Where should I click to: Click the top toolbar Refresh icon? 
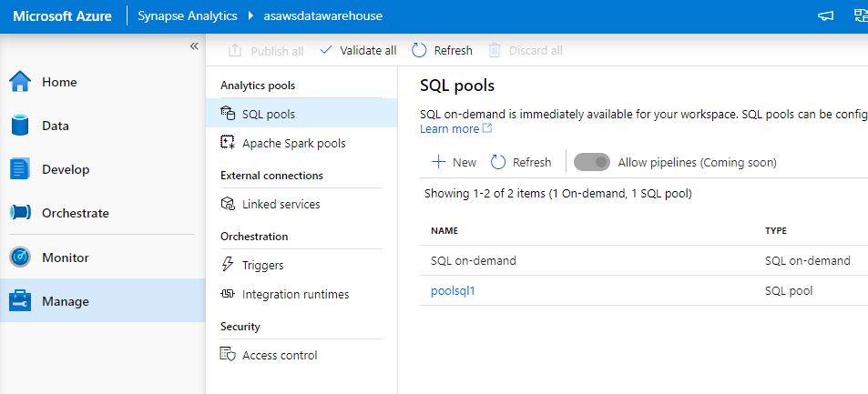click(419, 50)
